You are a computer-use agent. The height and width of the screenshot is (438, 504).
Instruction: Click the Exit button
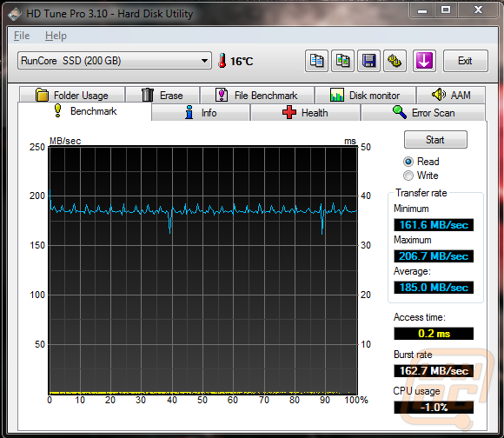(x=466, y=61)
